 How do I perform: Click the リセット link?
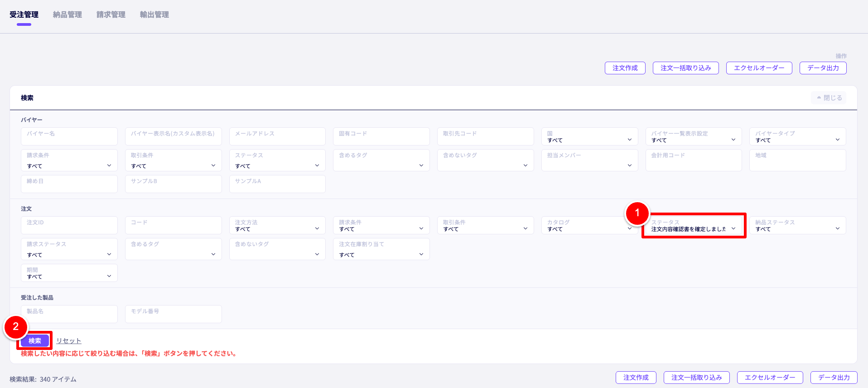coord(69,341)
